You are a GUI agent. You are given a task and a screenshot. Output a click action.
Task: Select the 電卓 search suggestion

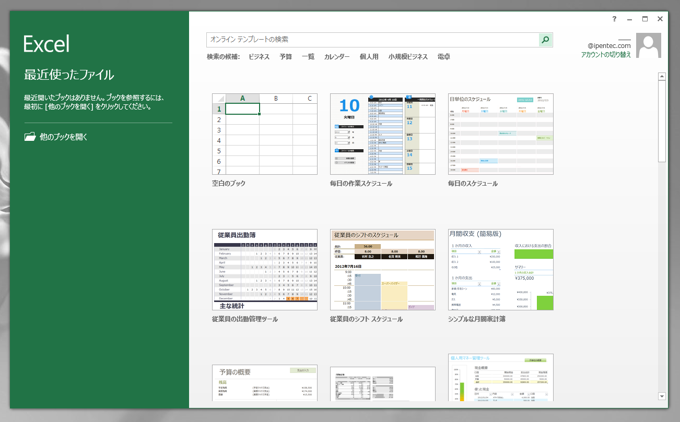click(444, 57)
